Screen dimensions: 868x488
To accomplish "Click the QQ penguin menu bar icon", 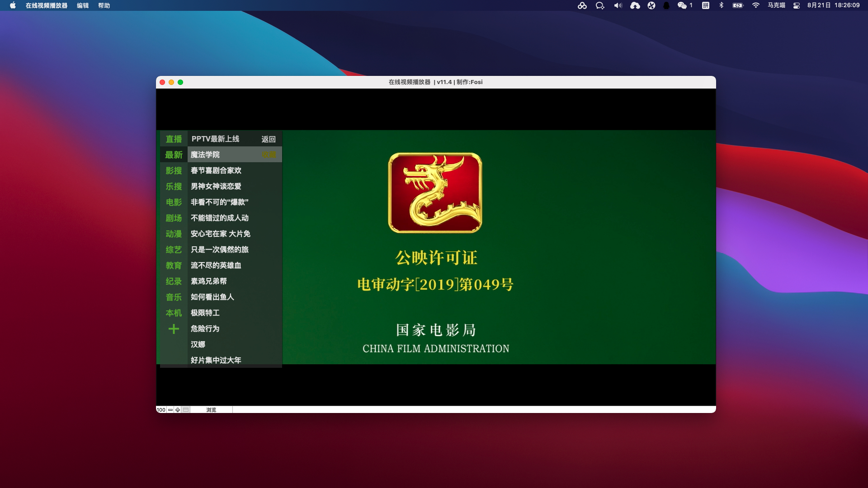I will pyautogui.click(x=666, y=5).
